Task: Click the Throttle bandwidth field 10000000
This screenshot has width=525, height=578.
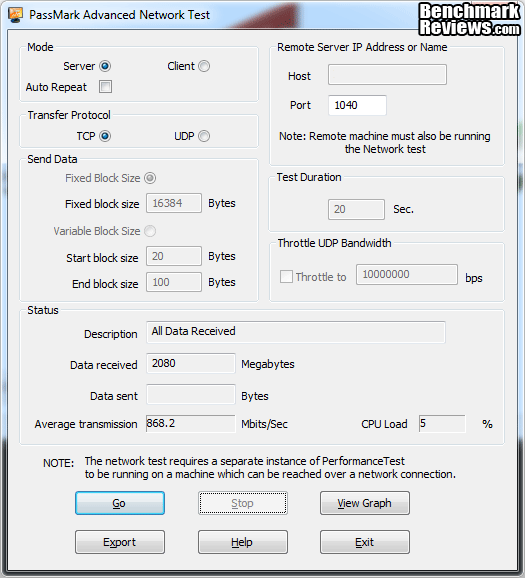Action: pos(407,274)
